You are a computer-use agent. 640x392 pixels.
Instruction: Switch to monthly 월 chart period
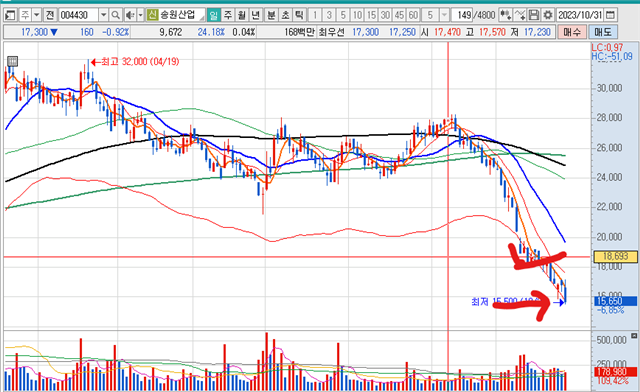242,16
